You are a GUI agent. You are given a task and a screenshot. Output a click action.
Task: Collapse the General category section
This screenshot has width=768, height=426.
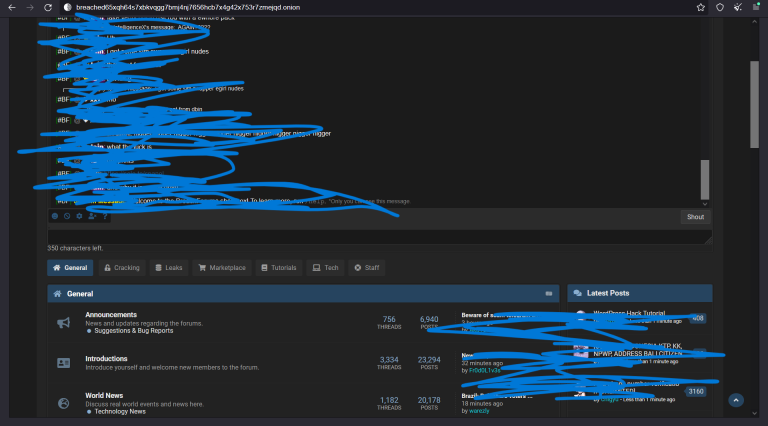tap(549, 294)
